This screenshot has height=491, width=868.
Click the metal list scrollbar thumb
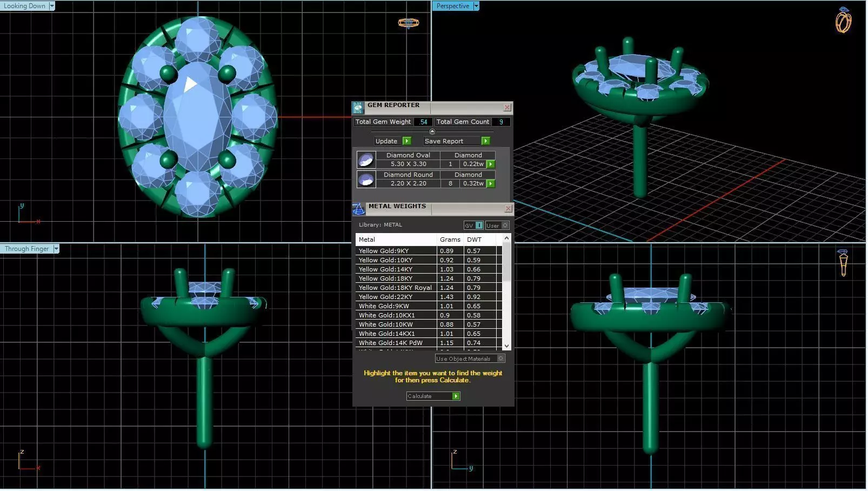tap(506, 262)
